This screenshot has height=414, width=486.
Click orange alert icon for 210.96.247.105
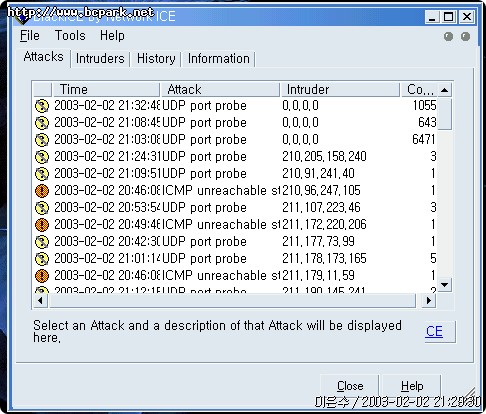point(42,191)
